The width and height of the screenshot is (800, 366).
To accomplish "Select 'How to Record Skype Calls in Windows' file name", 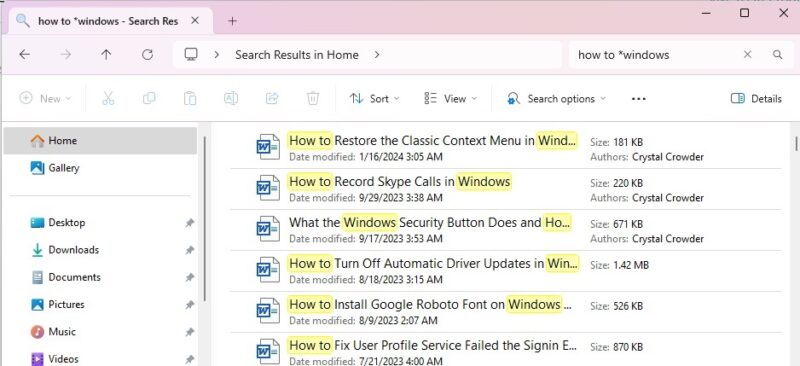I will (x=399, y=181).
